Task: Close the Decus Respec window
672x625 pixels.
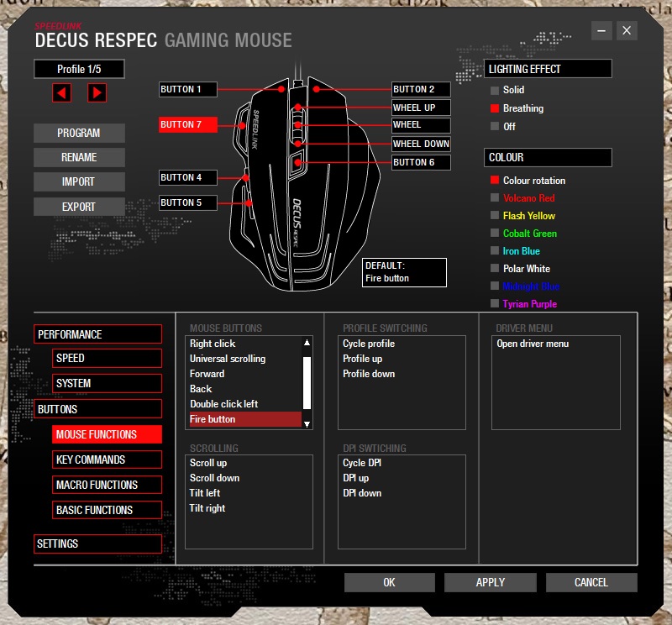Action: coord(627,30)
